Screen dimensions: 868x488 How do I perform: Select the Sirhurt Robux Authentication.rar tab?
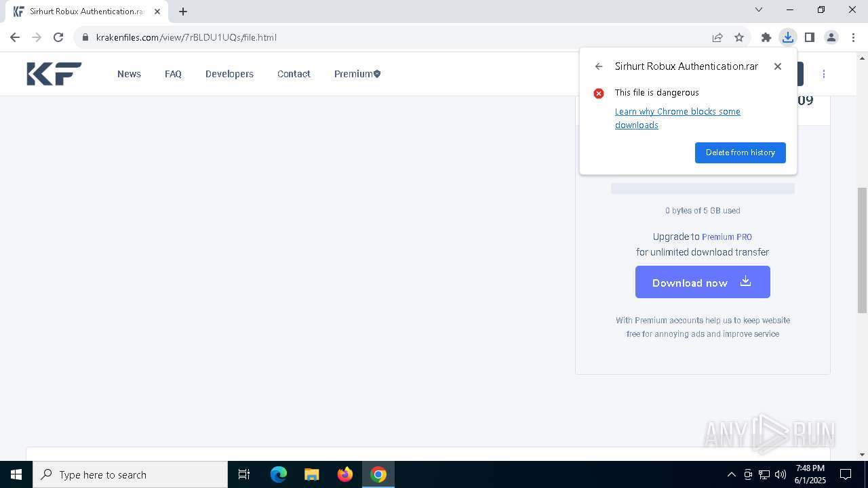coord(87,12)
